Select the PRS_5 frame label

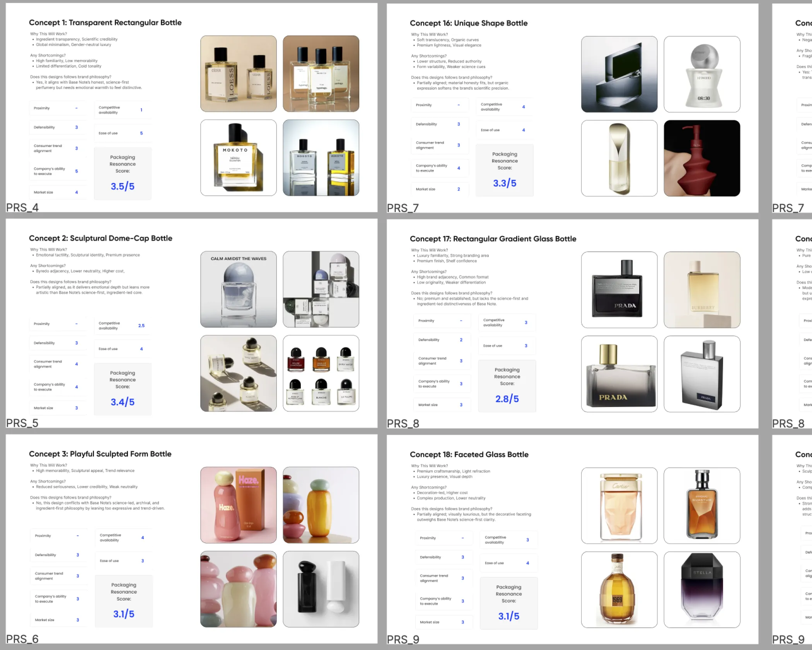coord(22,423)
